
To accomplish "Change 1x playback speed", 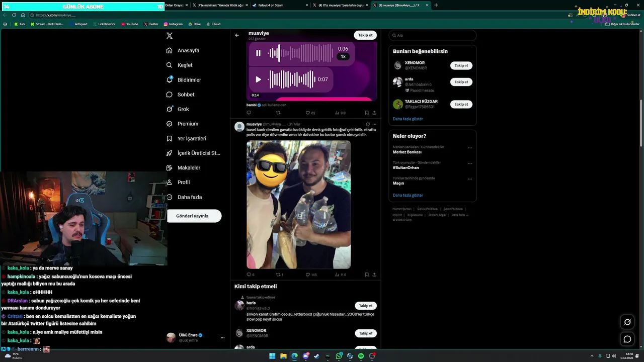I will tap(343, 57).
